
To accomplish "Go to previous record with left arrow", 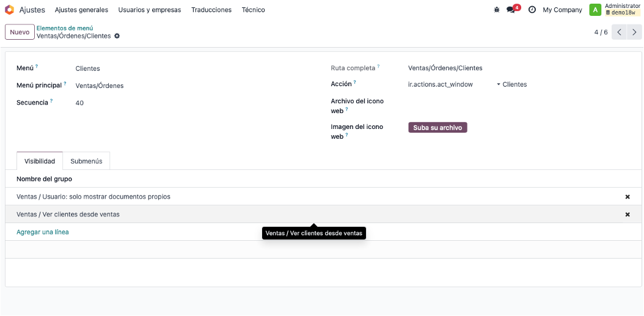I will click(x=619, y=32).
